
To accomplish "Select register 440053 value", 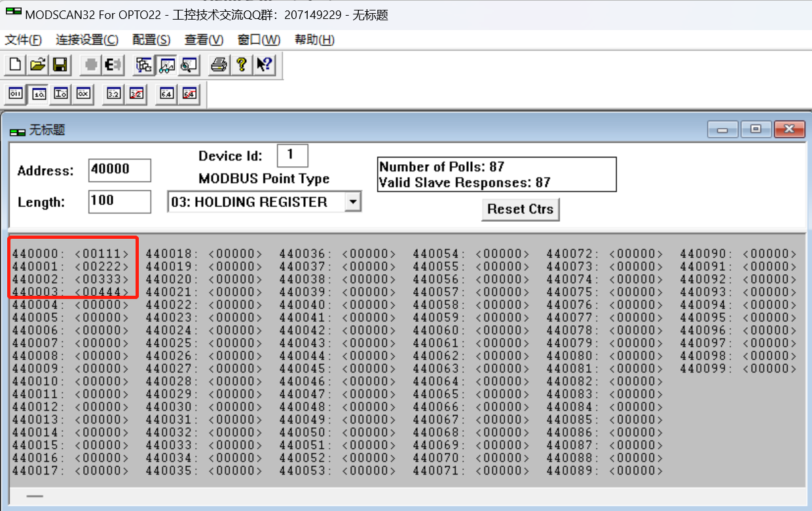I will click(x=369, y=470).
